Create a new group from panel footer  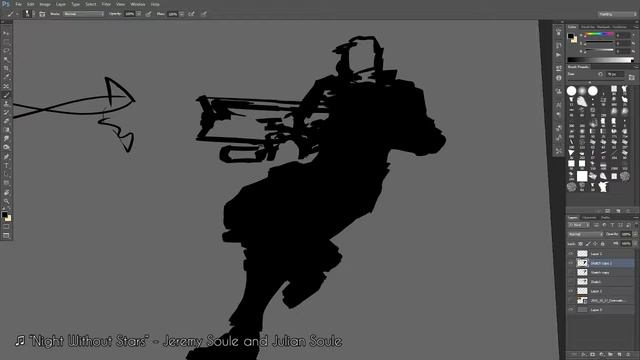[611, 355]
